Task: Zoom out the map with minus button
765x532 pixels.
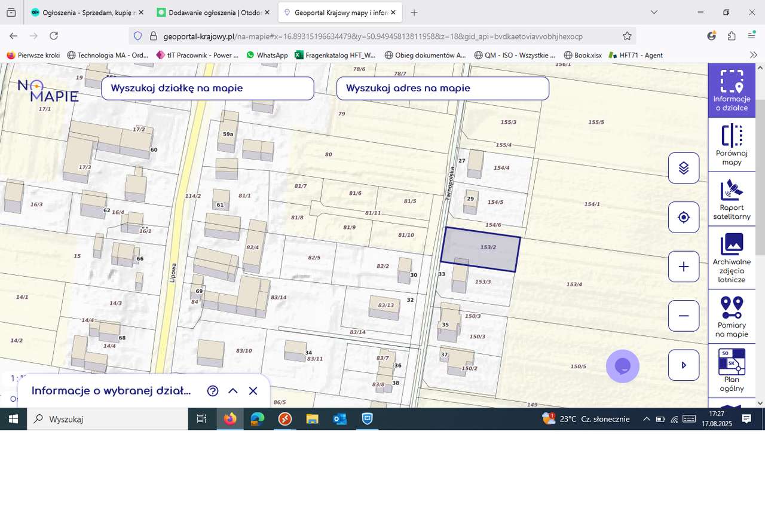Action: 684,316
